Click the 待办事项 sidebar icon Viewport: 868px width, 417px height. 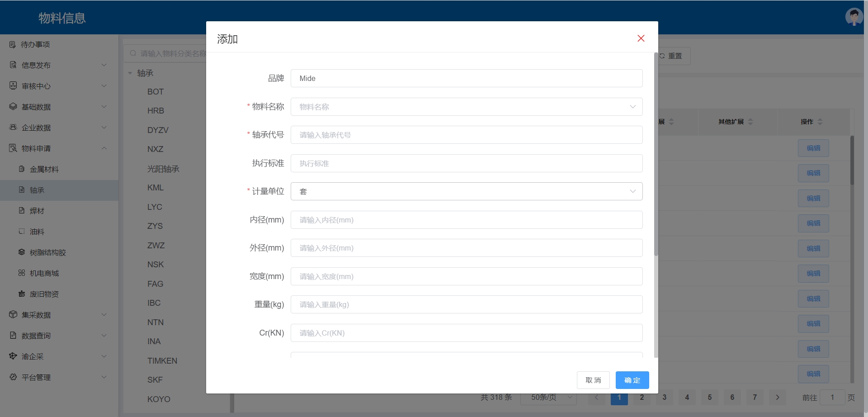13,44
